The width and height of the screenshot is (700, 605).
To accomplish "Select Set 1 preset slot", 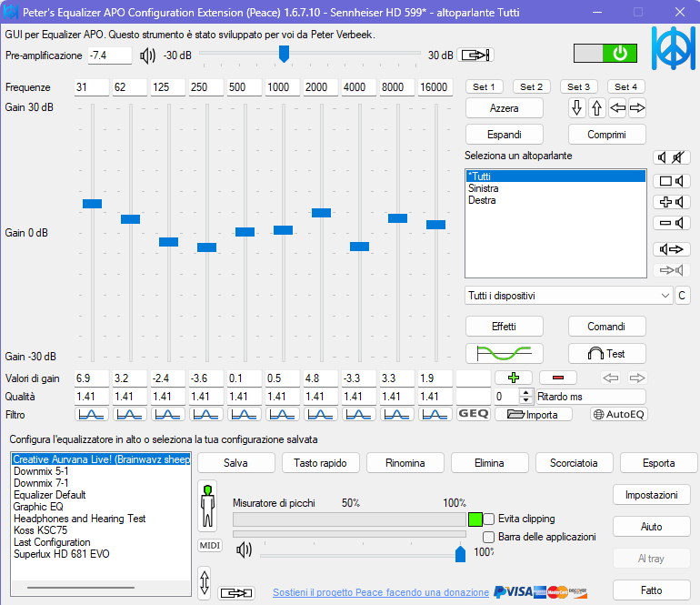I will pos(485,86).
